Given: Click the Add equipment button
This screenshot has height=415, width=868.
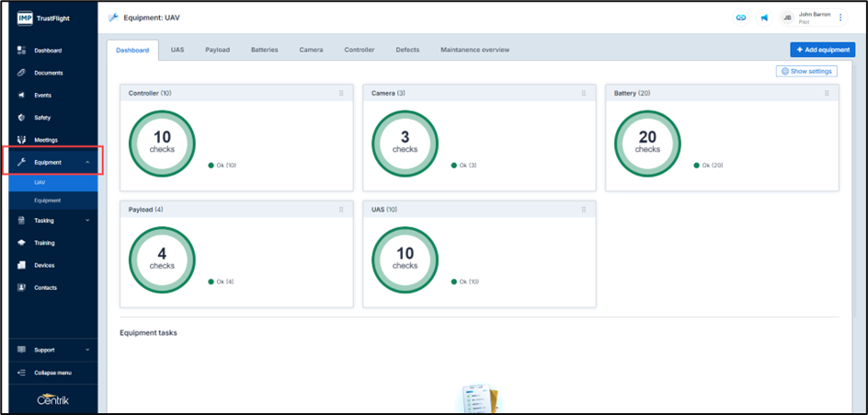Looking at the screenshot, I should pos(822,50).
